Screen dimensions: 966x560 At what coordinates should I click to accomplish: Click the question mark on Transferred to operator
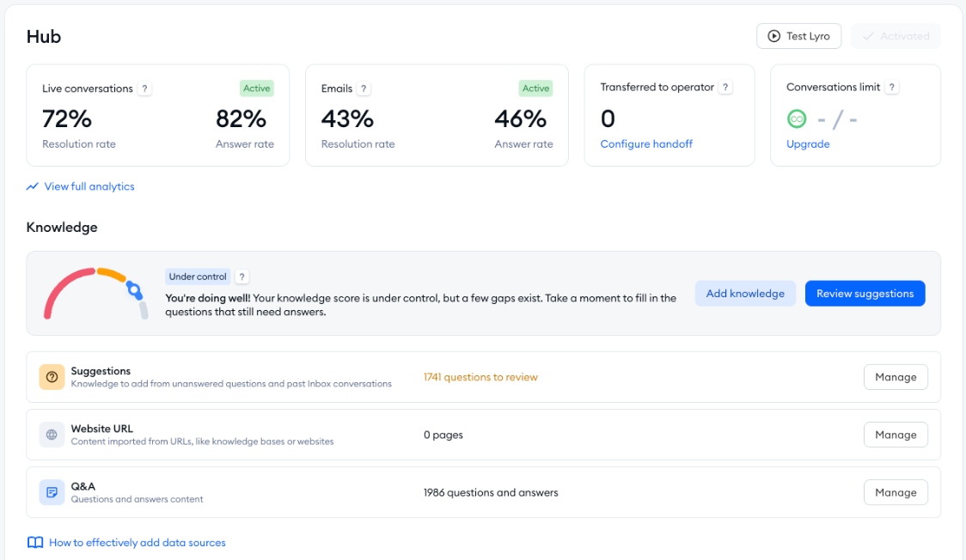click(x=725, y=87)
